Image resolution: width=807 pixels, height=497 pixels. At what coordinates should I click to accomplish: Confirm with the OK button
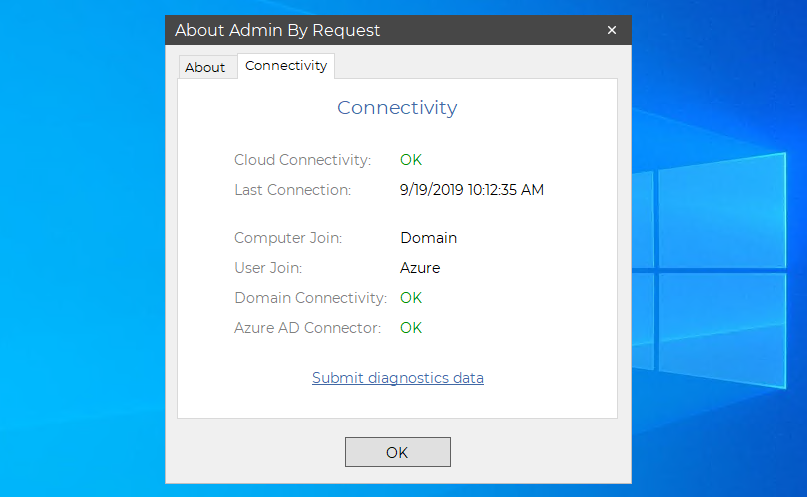(x=398, y=452)
